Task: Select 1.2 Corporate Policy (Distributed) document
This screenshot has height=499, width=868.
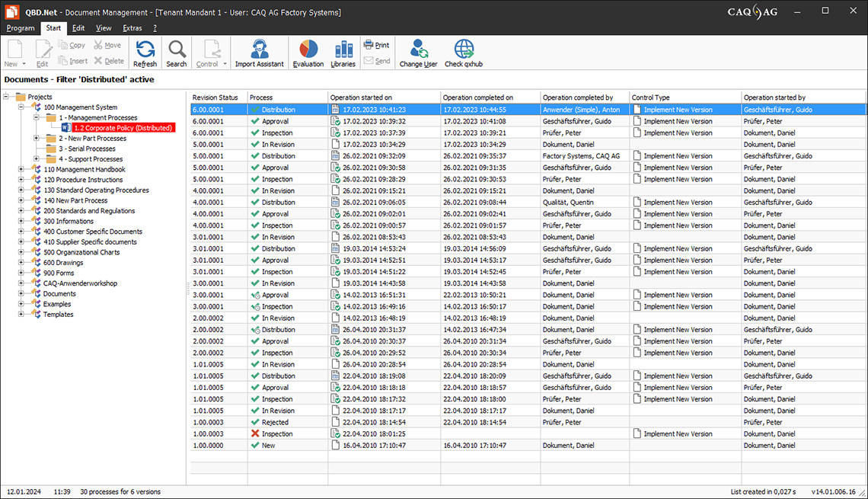Action: click(x=123, y=128)
